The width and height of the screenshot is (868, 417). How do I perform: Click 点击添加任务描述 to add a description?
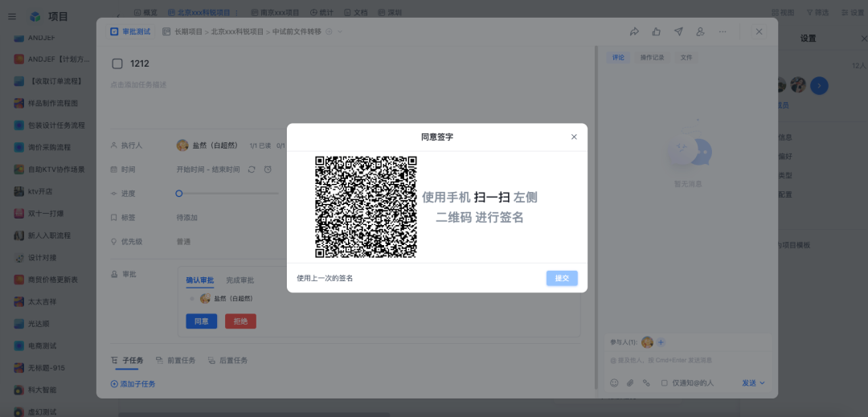click(x=138, y=84)
